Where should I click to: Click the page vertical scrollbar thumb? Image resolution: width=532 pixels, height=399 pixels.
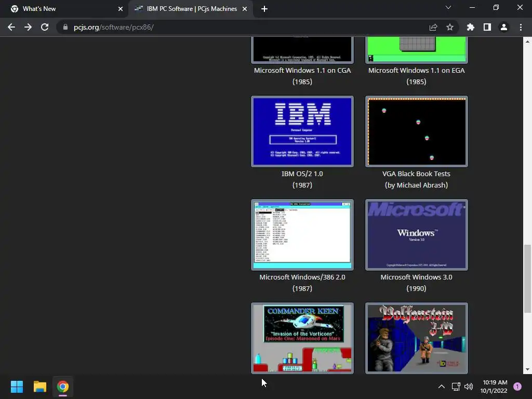[527, 278]
